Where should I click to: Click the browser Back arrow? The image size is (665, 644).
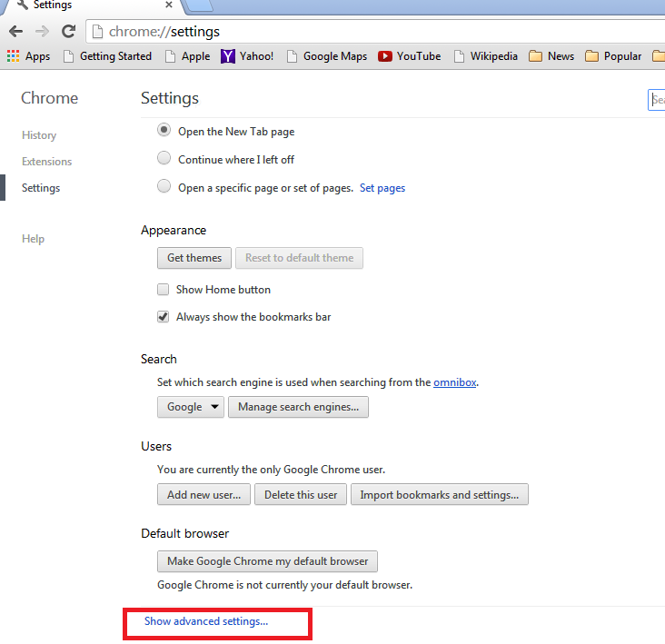click(x=16, y=32)
